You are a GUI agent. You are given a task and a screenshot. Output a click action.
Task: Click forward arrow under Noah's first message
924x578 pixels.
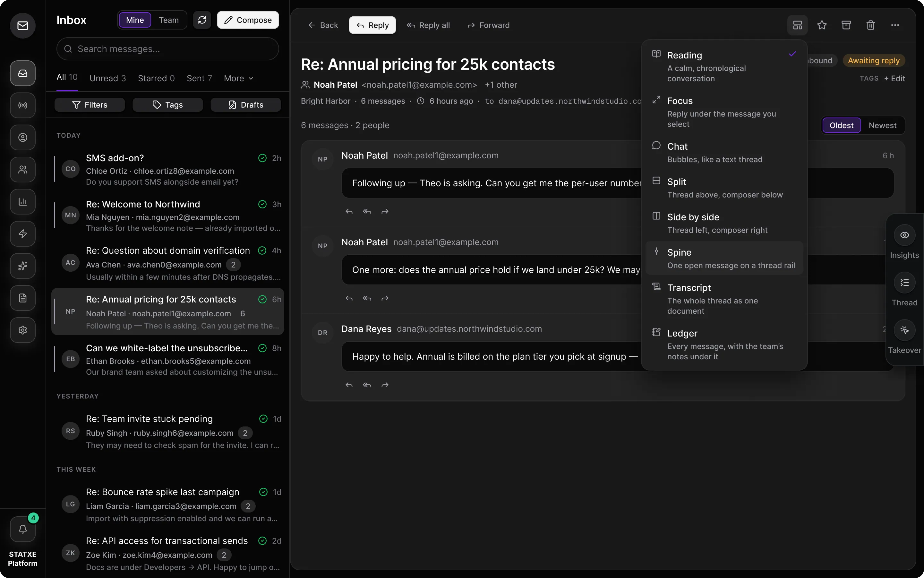[x=385, y=211]
